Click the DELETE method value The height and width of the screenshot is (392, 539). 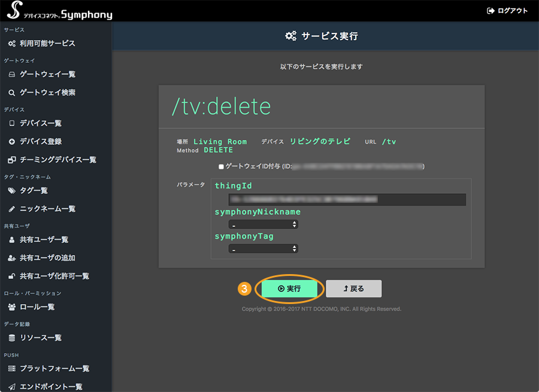tap(218, 150)
